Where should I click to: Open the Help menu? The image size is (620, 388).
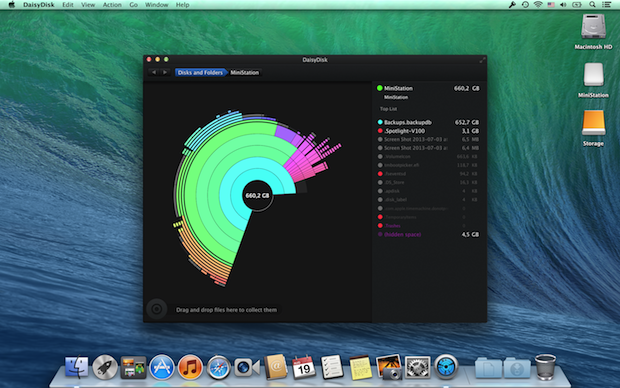[x=182, y=5]
